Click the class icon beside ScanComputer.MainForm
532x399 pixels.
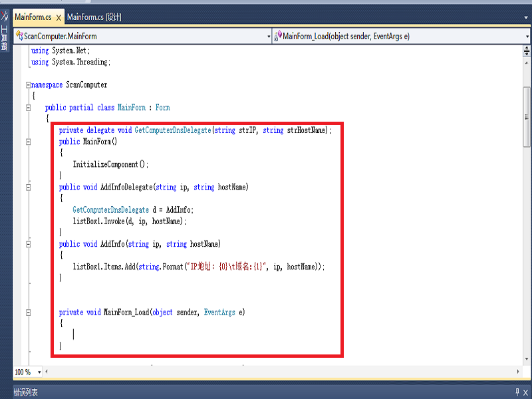[x=19, y=36]
